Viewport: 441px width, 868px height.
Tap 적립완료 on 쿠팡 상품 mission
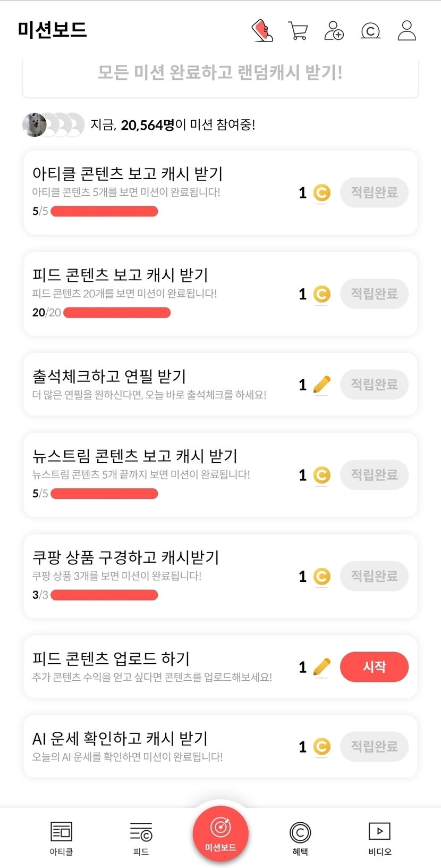[x=374, y=576]
